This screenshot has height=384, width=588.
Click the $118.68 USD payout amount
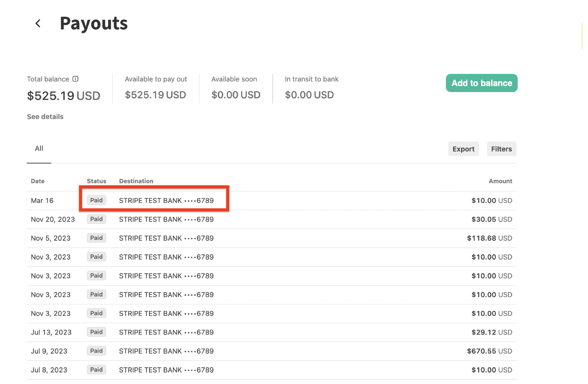[489, 238]
